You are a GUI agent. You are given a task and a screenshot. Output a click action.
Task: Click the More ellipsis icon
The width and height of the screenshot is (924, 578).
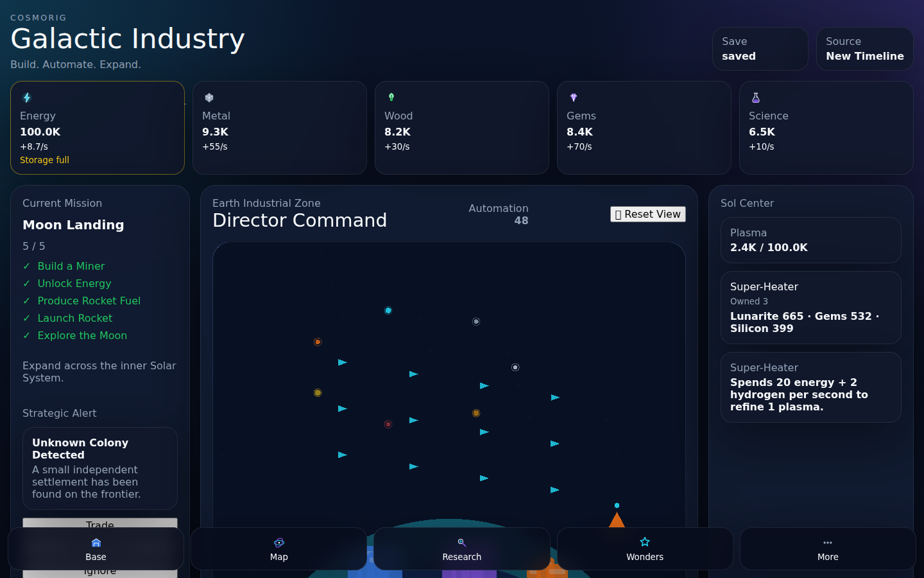828,543
